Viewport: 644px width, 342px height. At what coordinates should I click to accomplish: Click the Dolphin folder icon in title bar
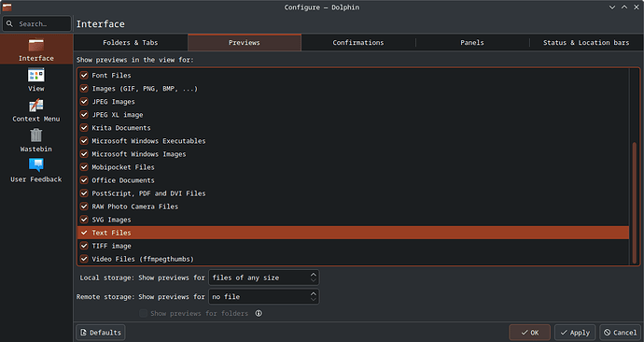click(x=7, y=7)
